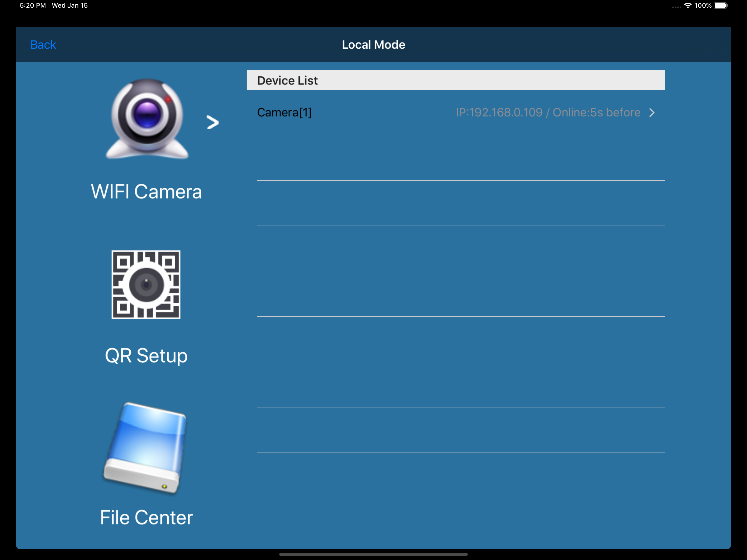Viewport: 747px width, 560px height.
Task: Expand the Camera[1] row chevron
Action: coord(652,112)
